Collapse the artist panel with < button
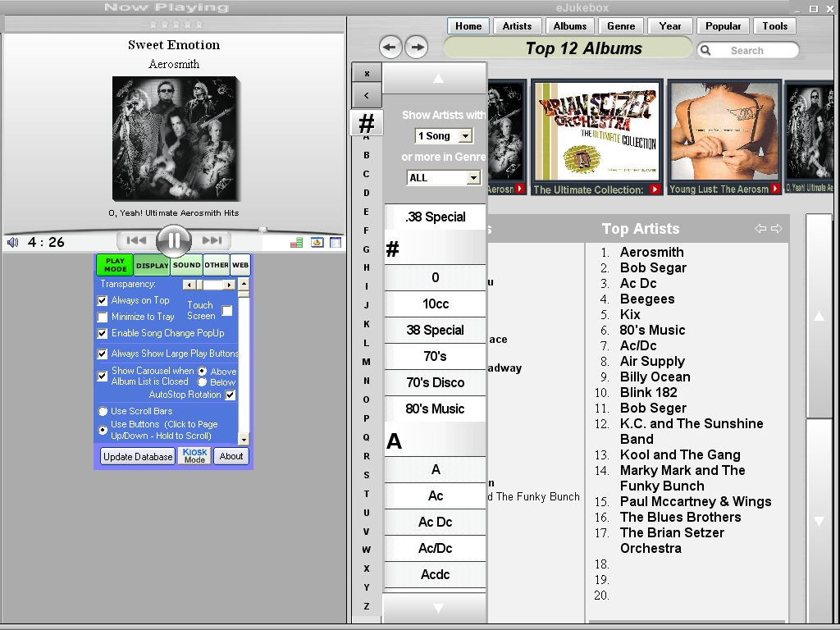 coord(367,95)
